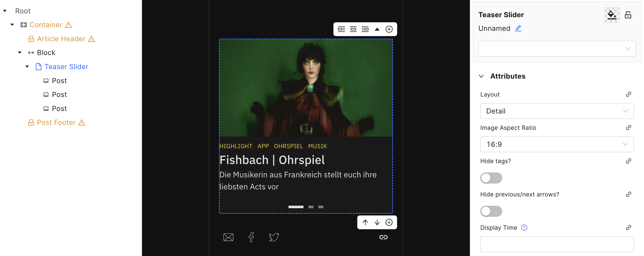Click the copy link icon in footer
Image resolution: width=644 pixels, height=256 pixels.
[x=383, y=237]
